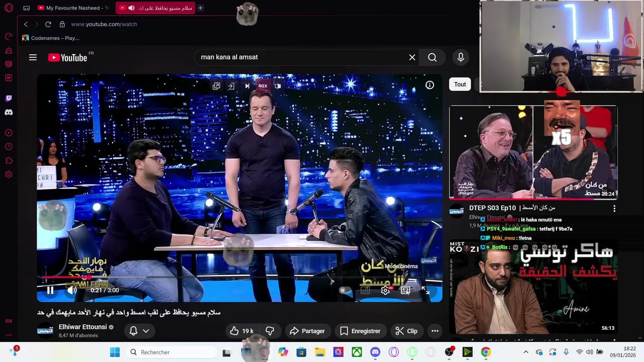Show video info cards icon
644x362 pixels.
point(430,85)
